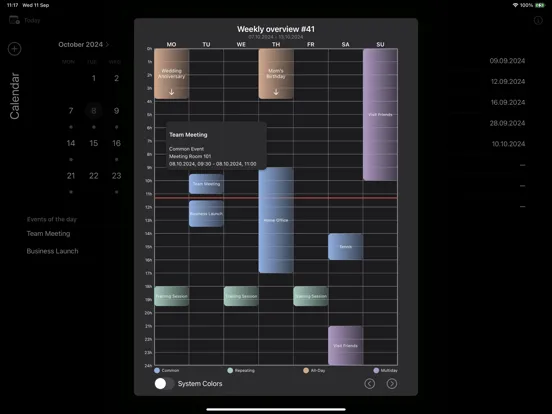The width and height of the screenshot is (552, 414).
Task: Select day 9 in the October calendar
Action: (117, 111)
